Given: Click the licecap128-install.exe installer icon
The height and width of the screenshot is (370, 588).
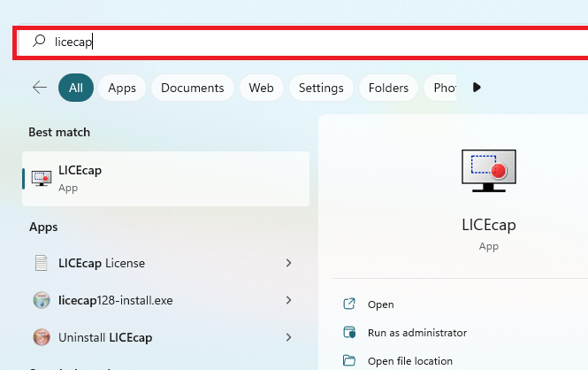Looking at the screenshot, I should pos(42,300).
